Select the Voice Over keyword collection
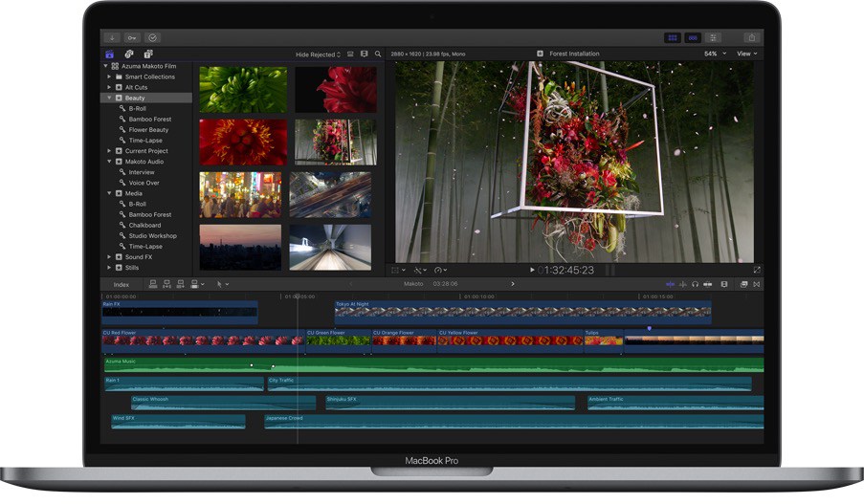This screenshot has height=504, width=864. click(x=144, y=183)
